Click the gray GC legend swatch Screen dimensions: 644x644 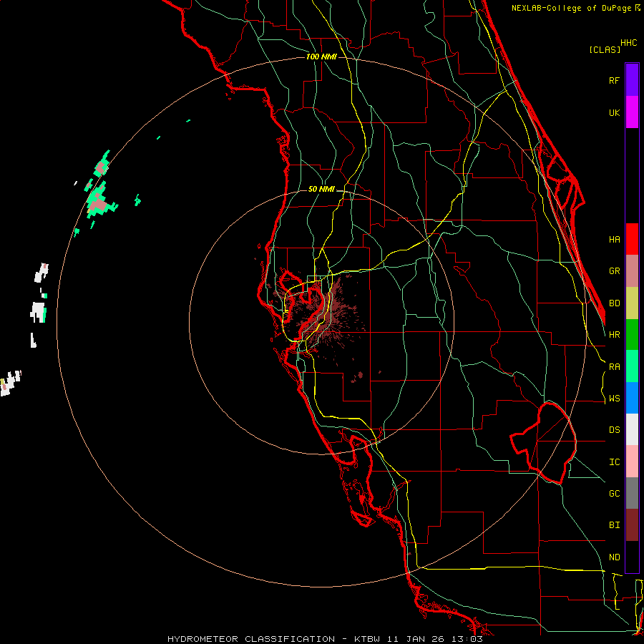[x=632, y=493]
